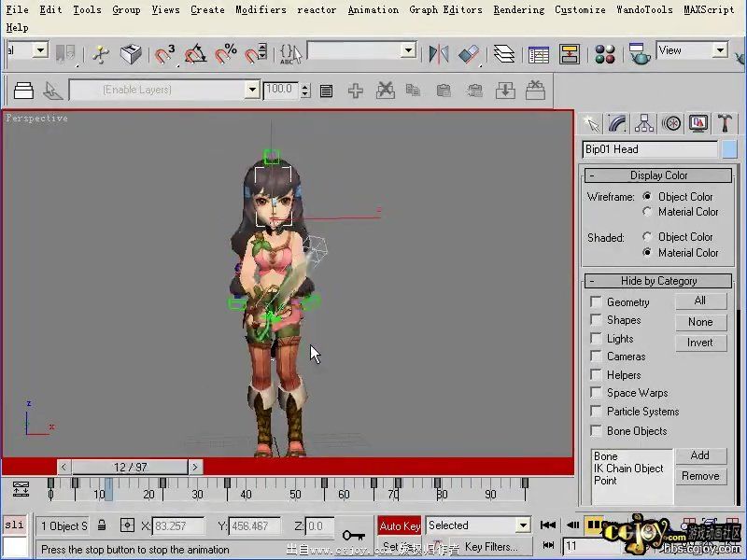Click the Invert hide category button
This screenshot has height=560, width=747.
(x=700, y=343)
